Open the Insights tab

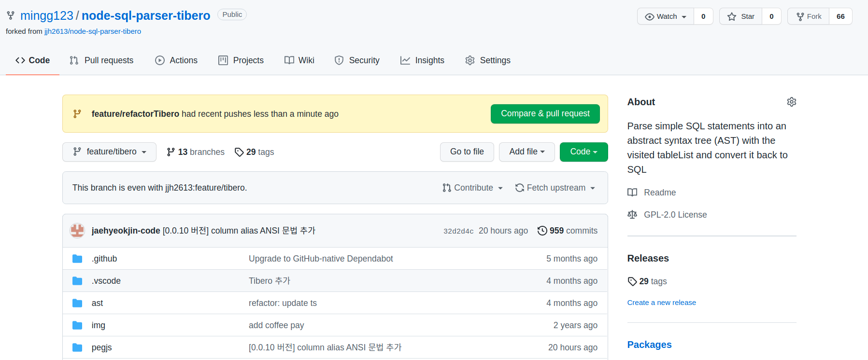422,60
